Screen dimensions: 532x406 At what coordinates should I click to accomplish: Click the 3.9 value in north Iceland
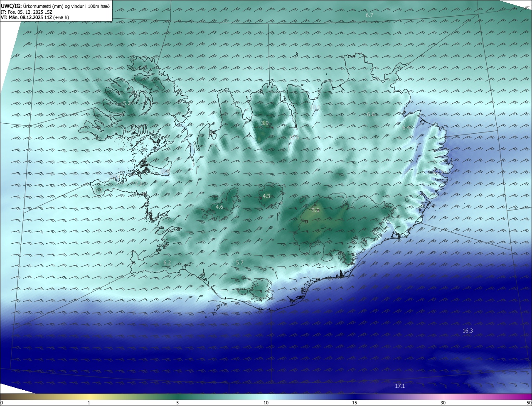265,123
